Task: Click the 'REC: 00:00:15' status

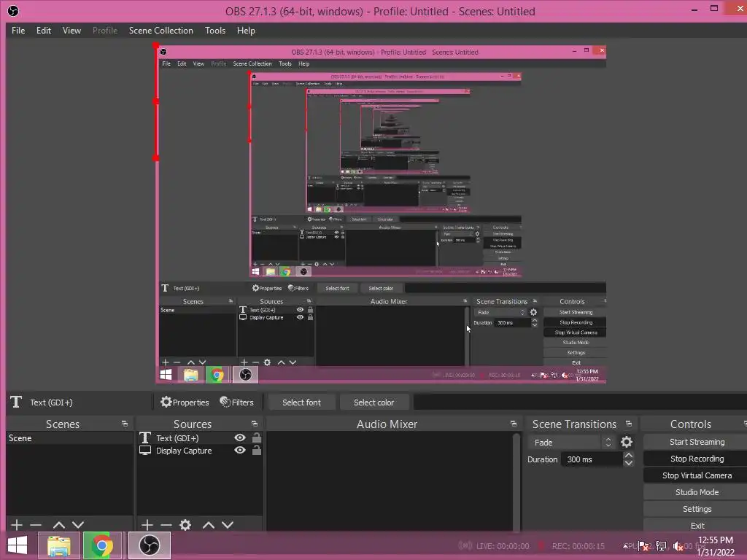Action: pyautogui.click(x=578, y=546)
